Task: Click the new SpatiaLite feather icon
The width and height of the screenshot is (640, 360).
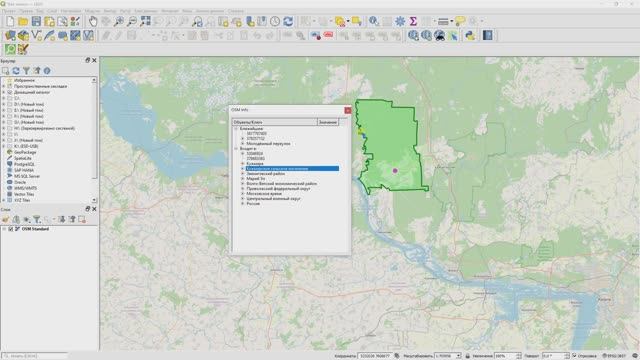Action: point(49,36)
